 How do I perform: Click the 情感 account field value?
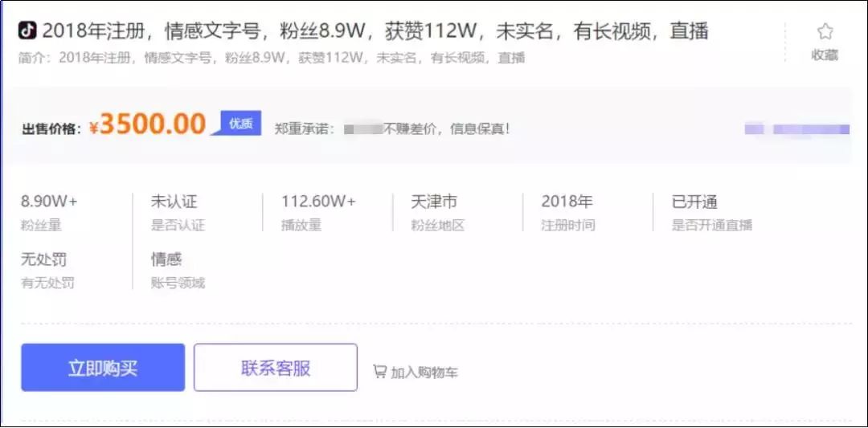(166, 259)
